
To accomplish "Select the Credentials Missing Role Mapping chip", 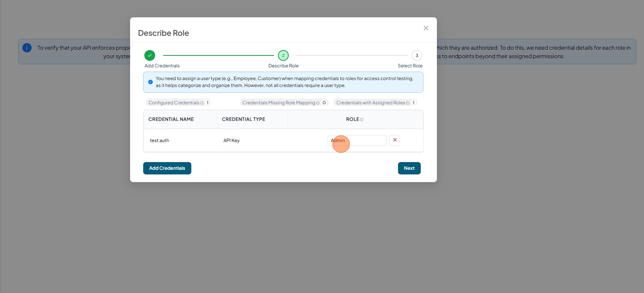I will 284,103.
